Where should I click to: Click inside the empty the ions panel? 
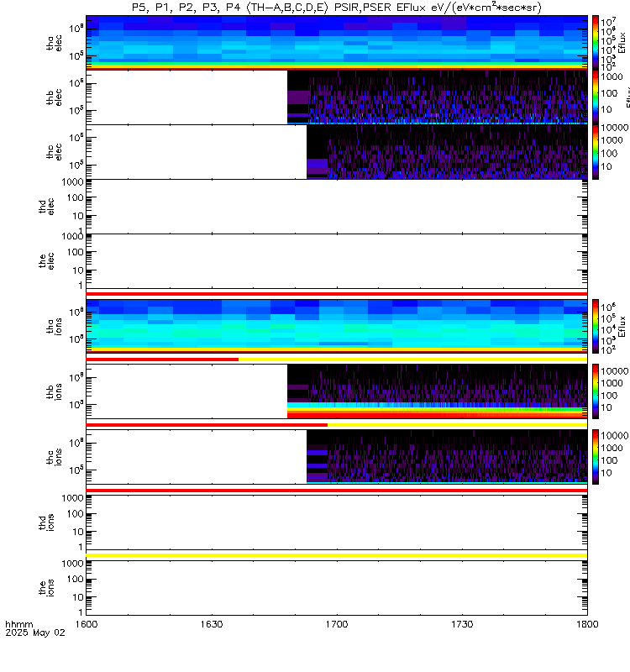tap(337, 588)
